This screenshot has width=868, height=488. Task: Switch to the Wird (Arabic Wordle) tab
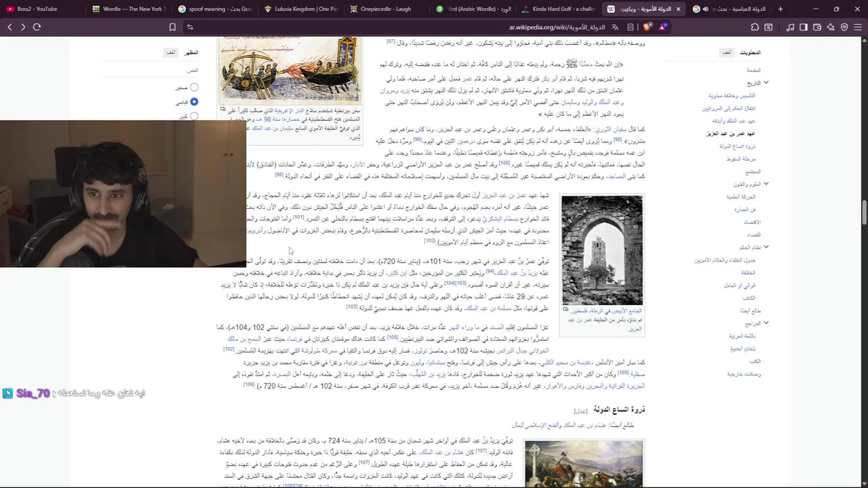click(473, 9)
